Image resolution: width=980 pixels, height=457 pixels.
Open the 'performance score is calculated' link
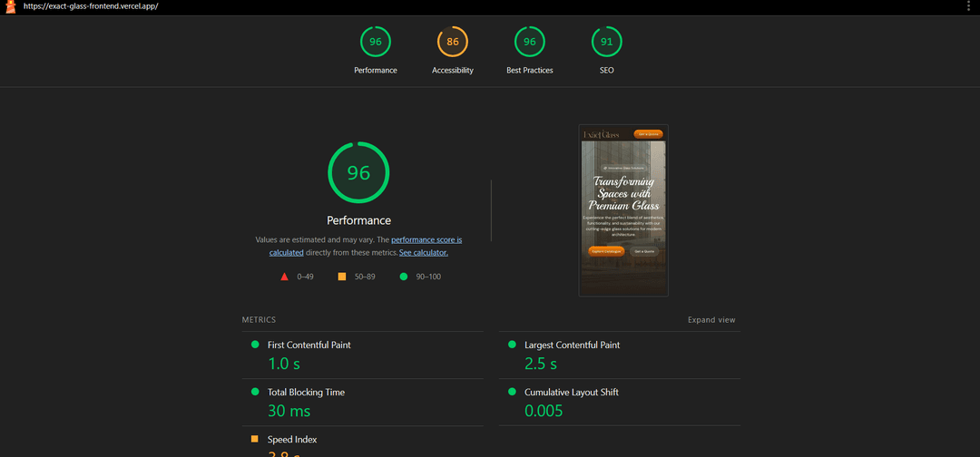click(x=426, y=239)
